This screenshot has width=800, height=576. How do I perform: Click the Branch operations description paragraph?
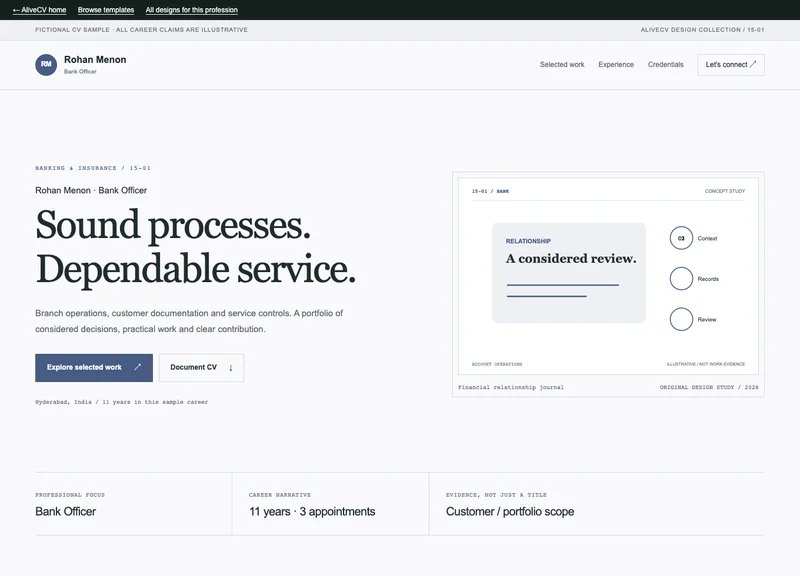(189, 321)
